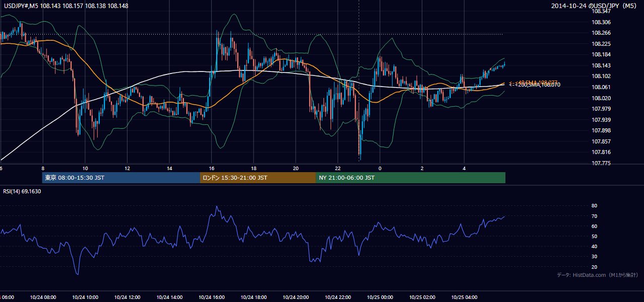644x302 pixels.
Task: Click price axis label 108.347
Action: point(601,11)
